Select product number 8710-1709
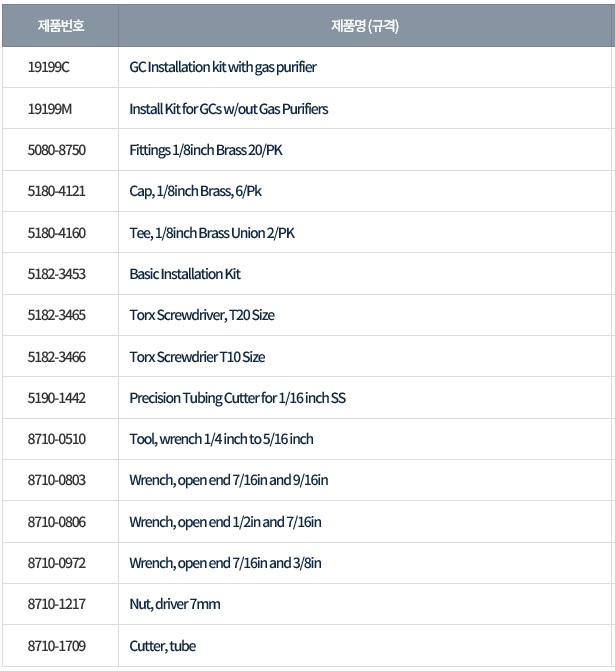615x671 pixels. click(57, 646)
